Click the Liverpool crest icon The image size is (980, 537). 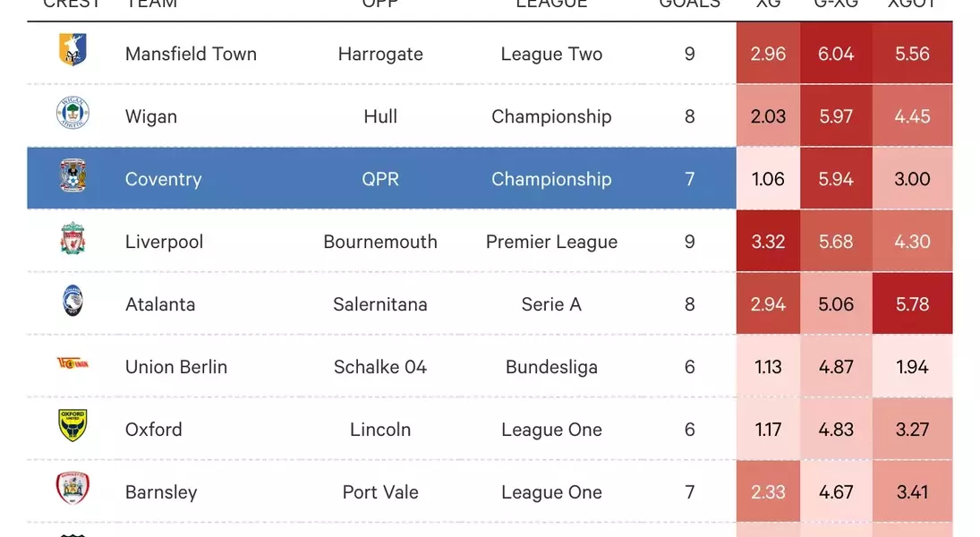pyautogui.click(x=72, y=239)
